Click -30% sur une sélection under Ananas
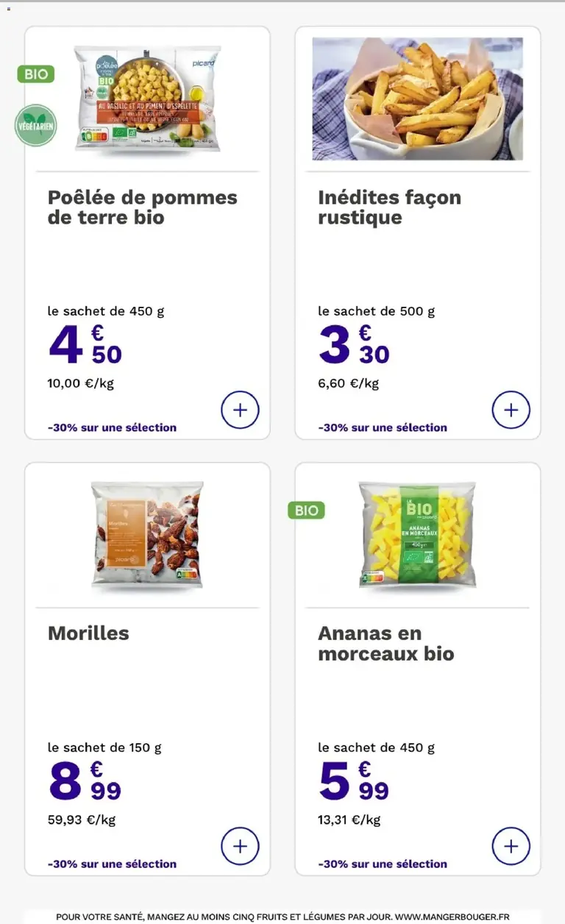The width and height of the screenshot is (565, 924). 383,864
